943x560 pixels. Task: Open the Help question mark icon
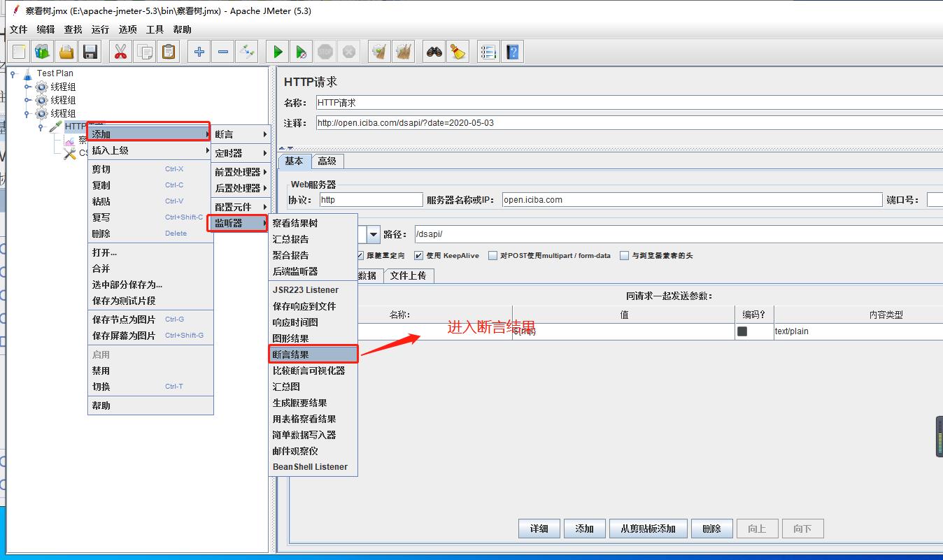point(513,52)
